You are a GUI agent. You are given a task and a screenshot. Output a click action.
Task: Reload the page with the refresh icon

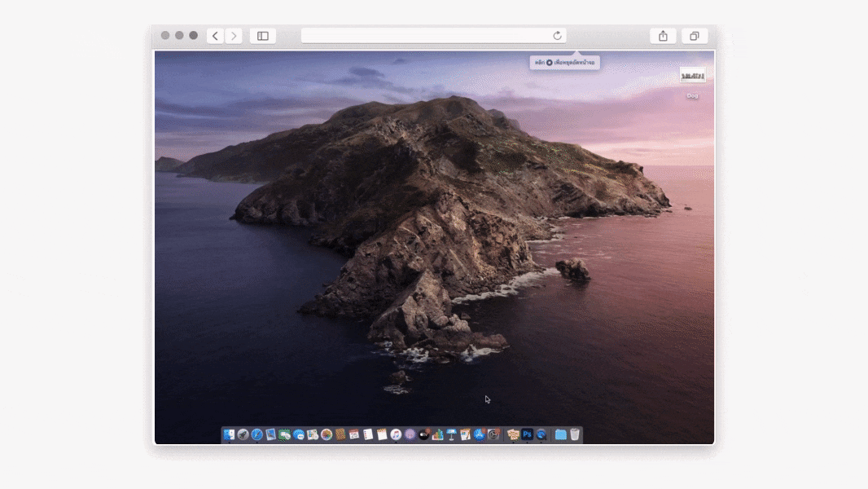pos(558,36)
